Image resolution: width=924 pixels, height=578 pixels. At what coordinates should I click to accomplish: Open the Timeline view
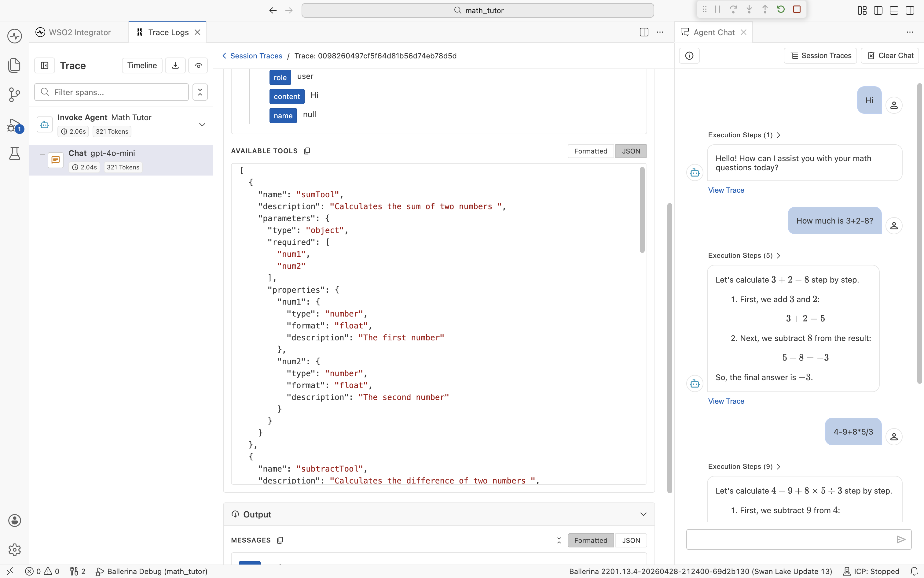[x=142, y=65]
